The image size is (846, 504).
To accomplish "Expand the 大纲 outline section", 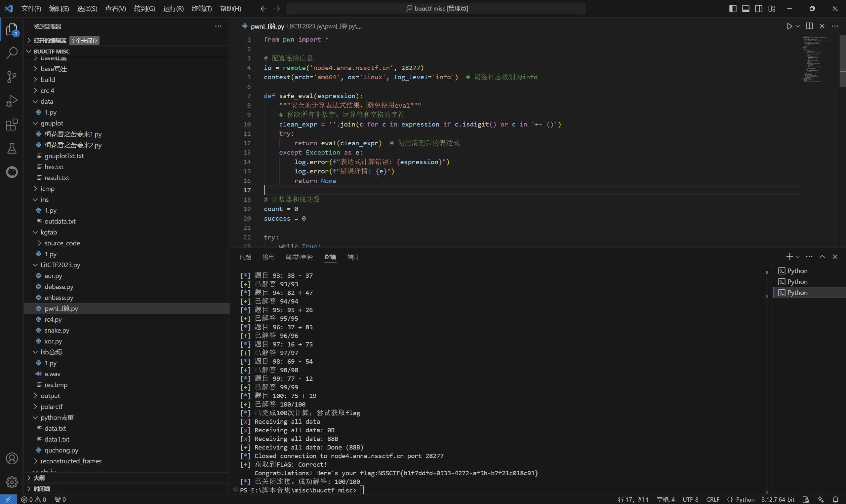I will pyautogui.click(x=127, y=478).
